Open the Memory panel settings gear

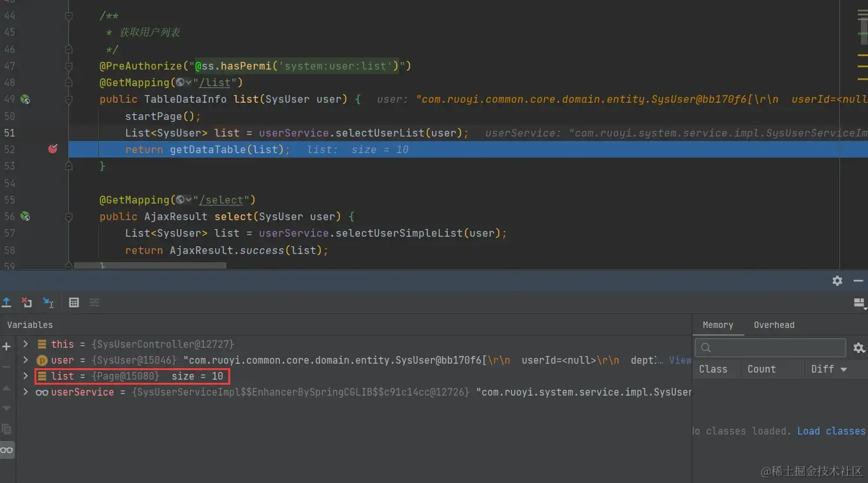coord(859,348)
